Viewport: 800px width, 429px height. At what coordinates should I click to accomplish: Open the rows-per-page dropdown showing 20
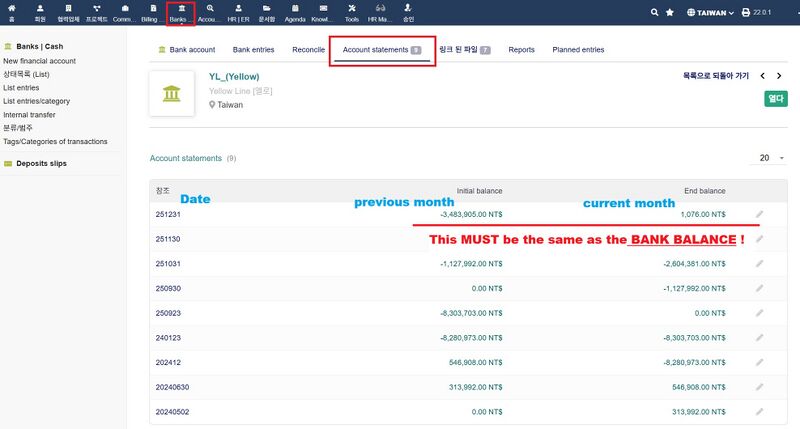coord(768,158)
